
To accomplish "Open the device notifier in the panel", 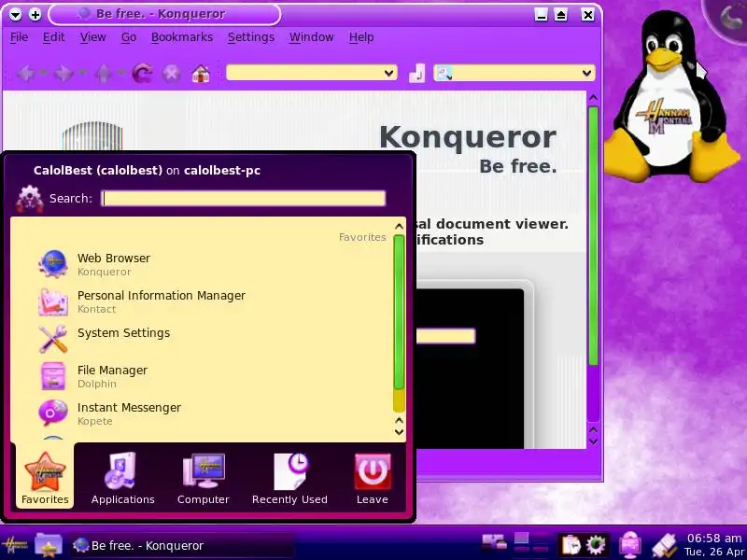I will 494,543.
